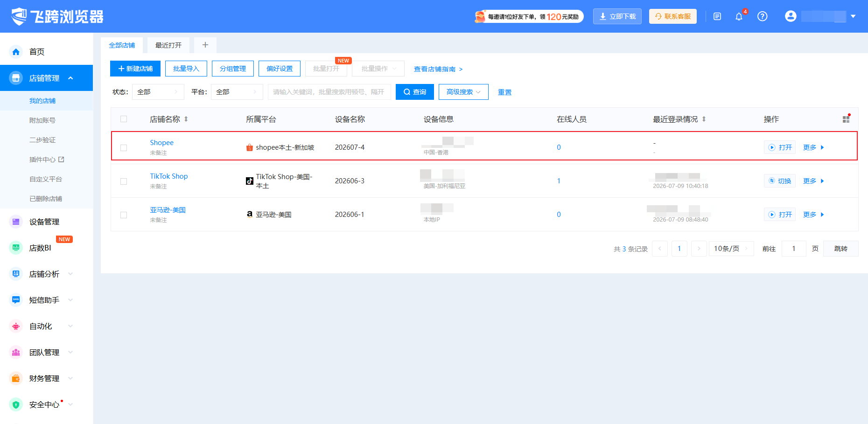868x424 pixels.
Task: Click the 团队管理 sidebar icon
Action: point(16,352)
